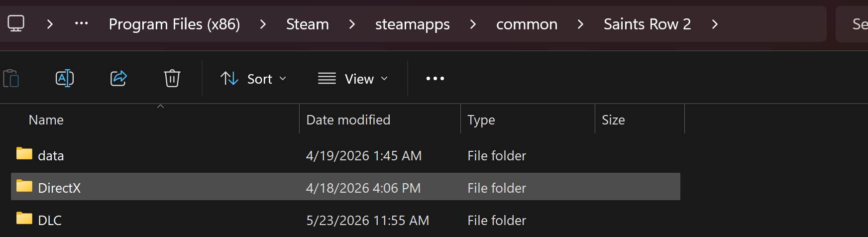The image size is (868, 237).
Task: Open the breadcrumb ellipsis overflow menu
Action: click(x=81, y=23)
